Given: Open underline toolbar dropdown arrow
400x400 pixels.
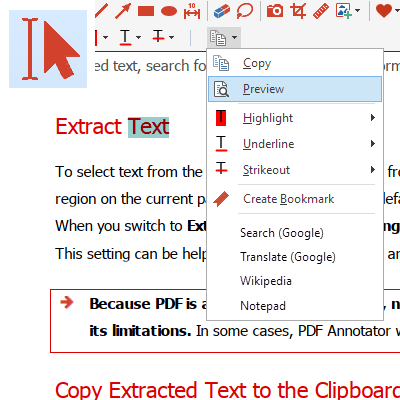Looking at the screenshot, I should point(138,37).
